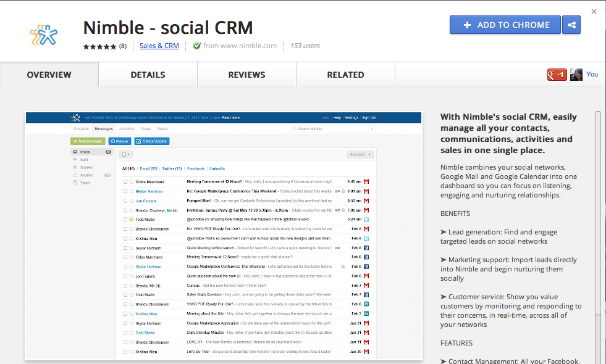Switch to the Overview tab

pos(49,75)
